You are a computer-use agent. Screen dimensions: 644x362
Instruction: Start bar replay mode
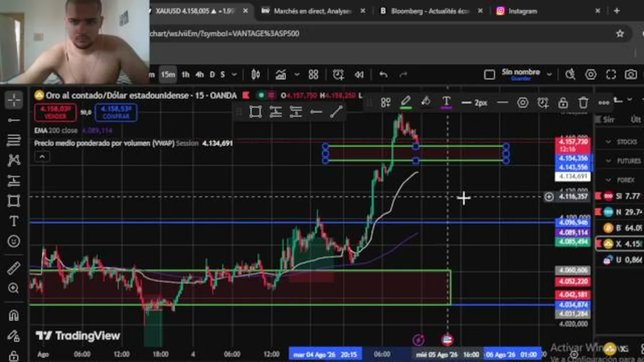tap(359, 75)
